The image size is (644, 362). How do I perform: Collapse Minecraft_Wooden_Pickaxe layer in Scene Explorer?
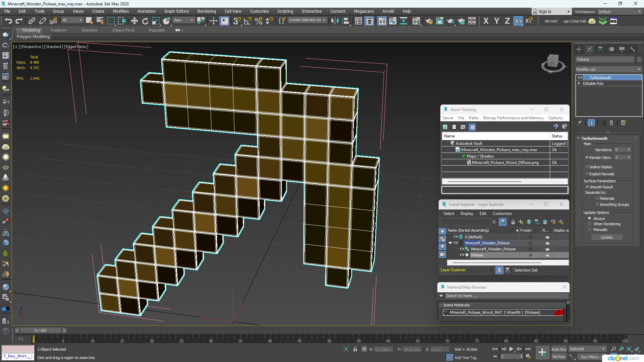450,243
